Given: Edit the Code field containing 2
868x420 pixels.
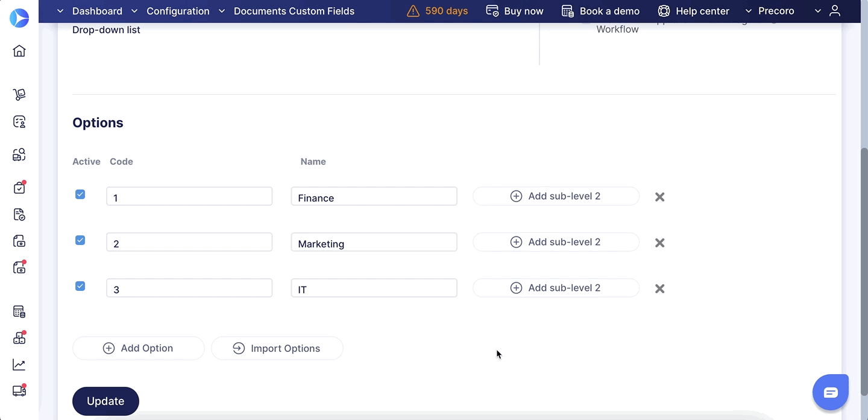Looking at the screenshot, I should click(x=189, y=242).
